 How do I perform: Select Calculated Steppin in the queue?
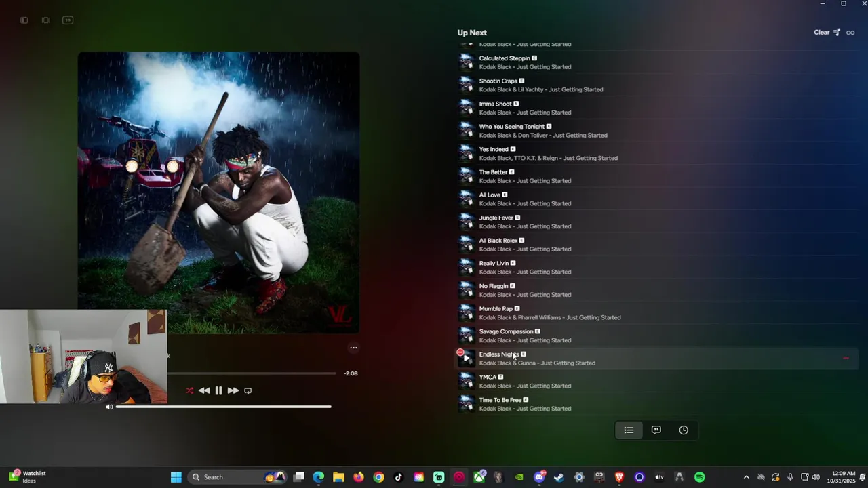click(658, 62)
